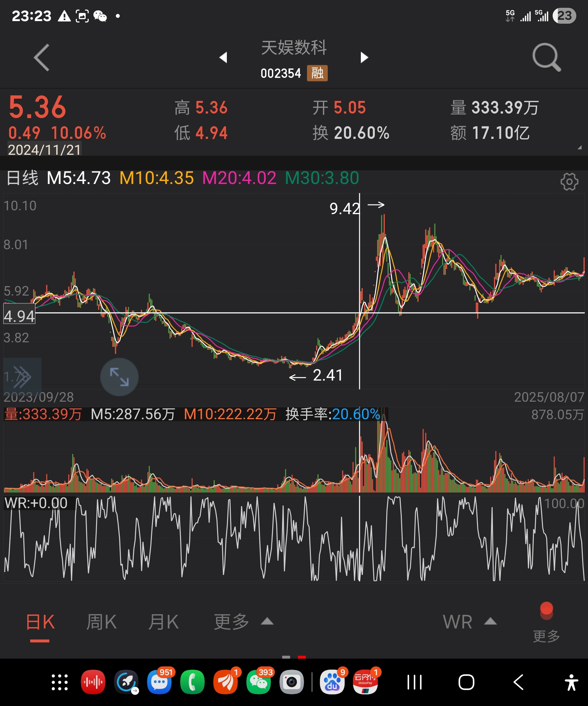Image resolution: width=588 pixels, height=706 pixels.
Task: Tap the double chevron panel button
Action: (22, 377)
